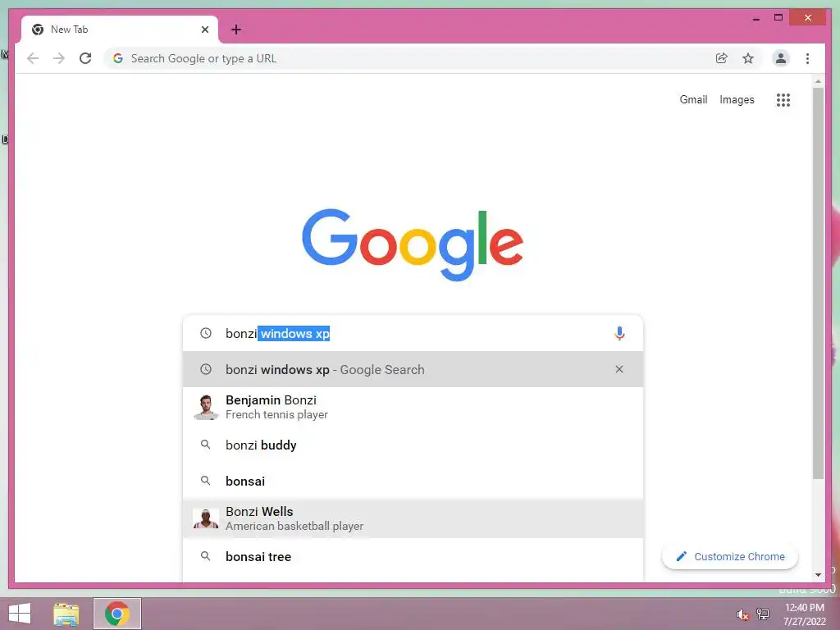The image size is (840, 630).
Task: Click the share page icon in address bar
Action: click(722, 58)
